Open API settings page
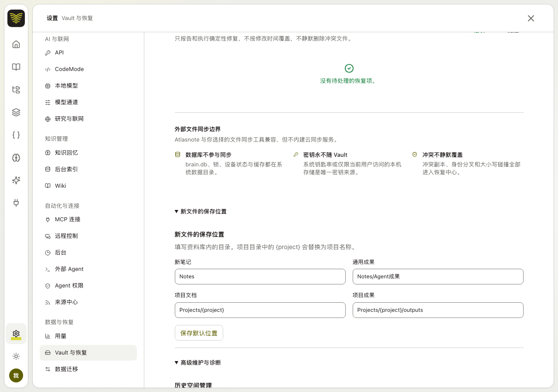Image resolution: width=558 pixels, height=392 pixels. point(88,53)
